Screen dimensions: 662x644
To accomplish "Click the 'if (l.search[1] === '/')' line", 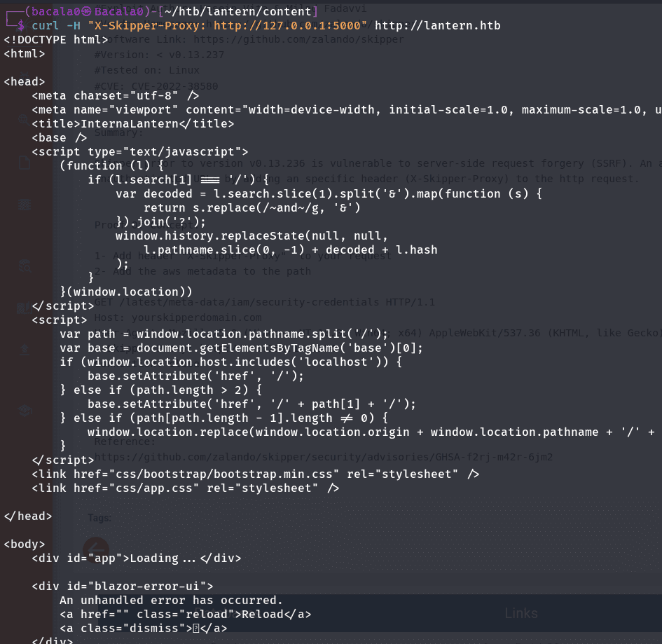I will coord(178,180).
